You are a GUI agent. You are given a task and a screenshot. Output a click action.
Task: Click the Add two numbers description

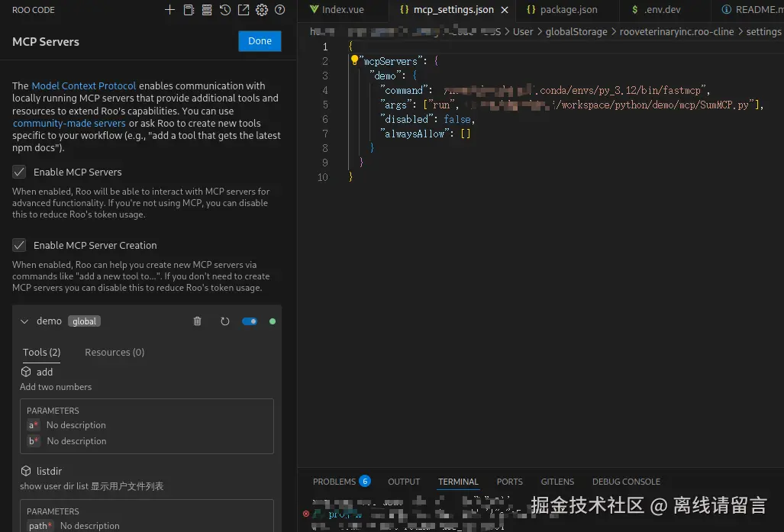point(56,386)
